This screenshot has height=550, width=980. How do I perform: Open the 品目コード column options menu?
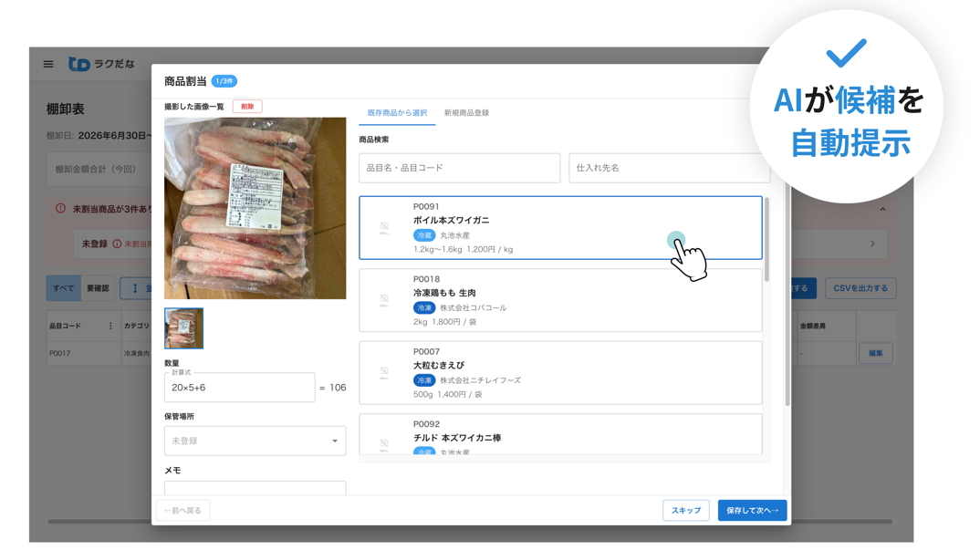pos(110,326)
